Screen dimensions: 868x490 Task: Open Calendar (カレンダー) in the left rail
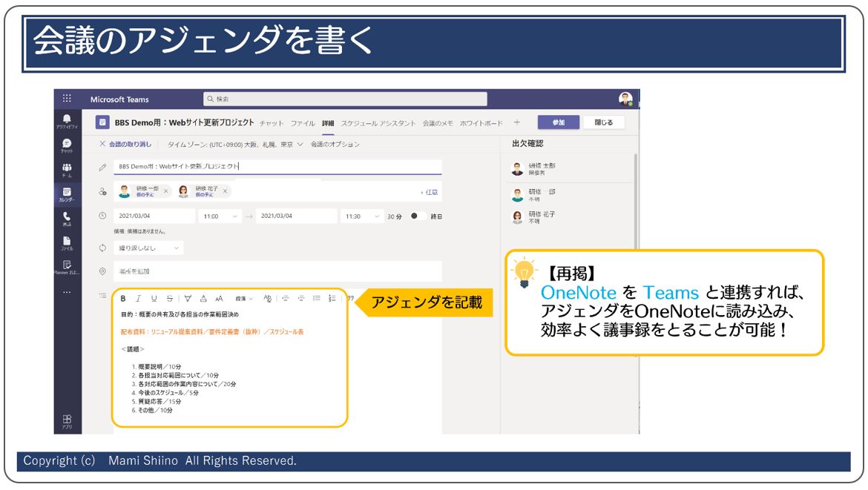click(x=67, y=194)
